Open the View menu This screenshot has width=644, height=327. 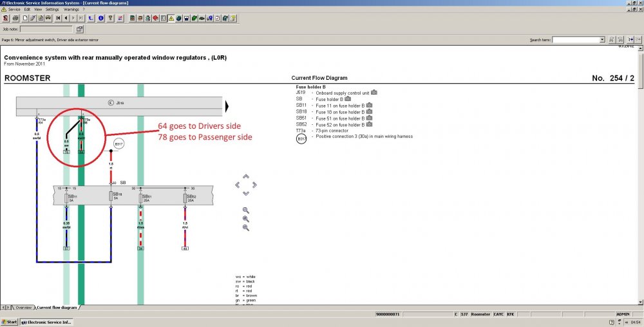tap(38, 10)
